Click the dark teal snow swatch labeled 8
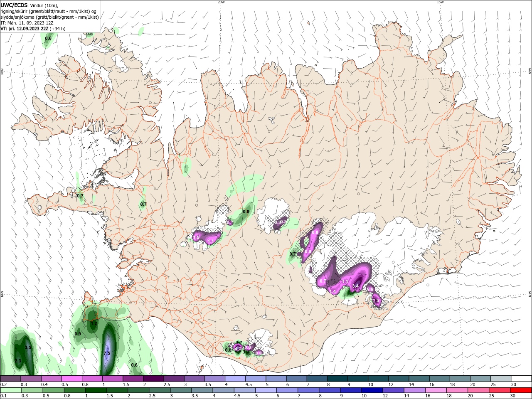 [337, 378]
